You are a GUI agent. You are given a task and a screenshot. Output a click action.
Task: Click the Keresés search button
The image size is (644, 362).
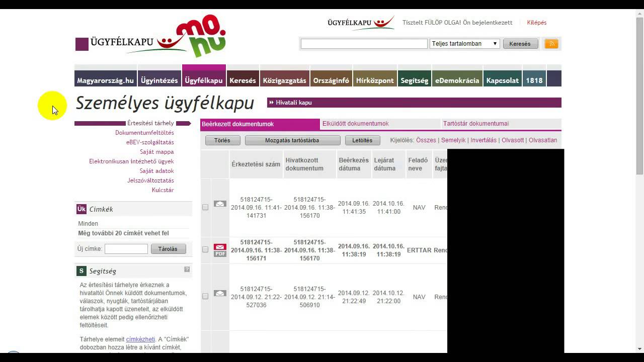pyautogui.click(x=520, y=44)
